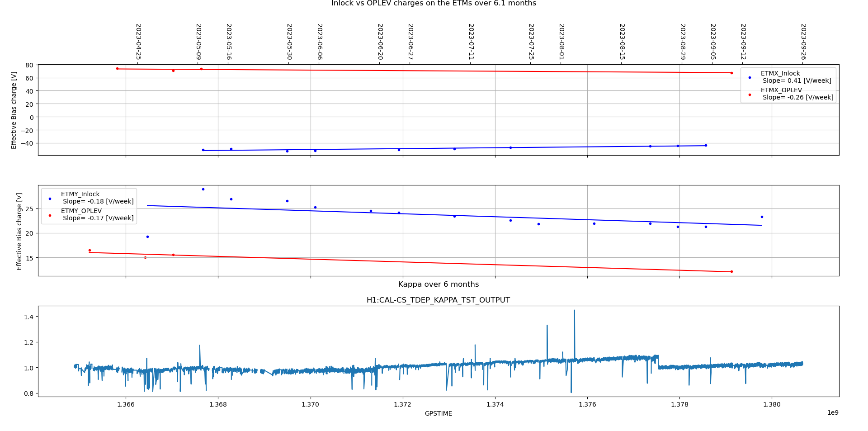Viewport: 868px width, 431px height.
Task: Click the blue ETMX_Inlock legend marker
Action: click(750, 77)
